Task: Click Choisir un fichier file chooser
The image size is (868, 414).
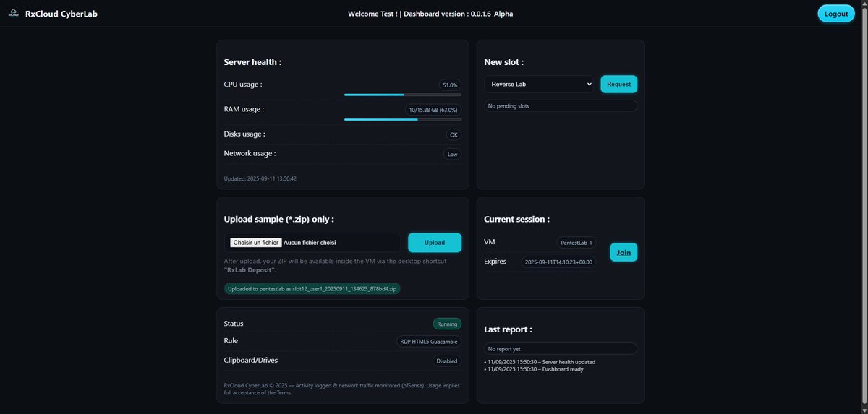Action: (255, 243)
